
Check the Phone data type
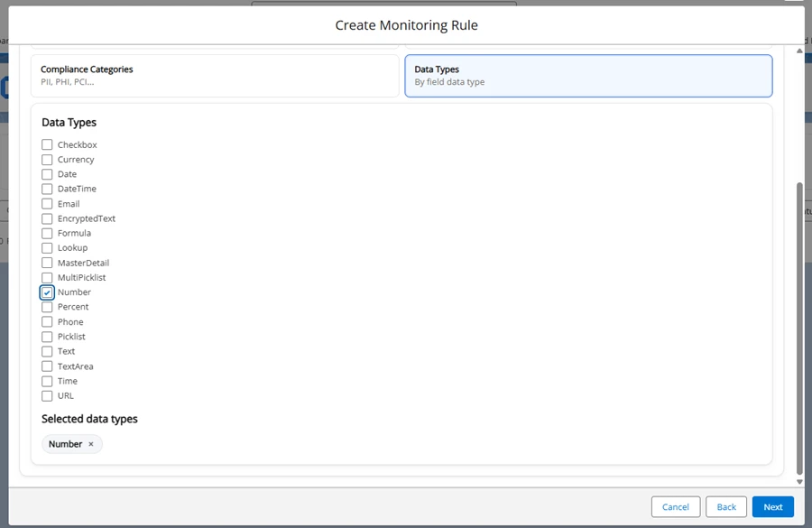point(46,321)
